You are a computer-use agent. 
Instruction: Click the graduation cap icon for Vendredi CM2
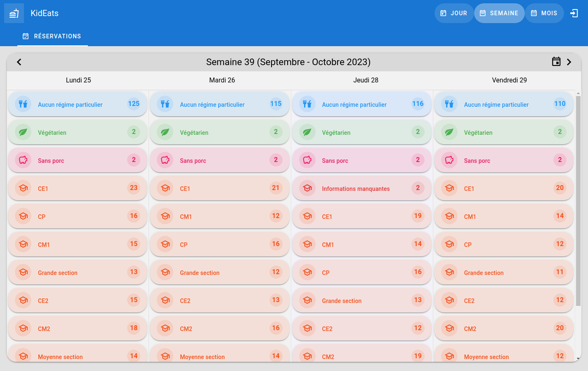(449, 328)
